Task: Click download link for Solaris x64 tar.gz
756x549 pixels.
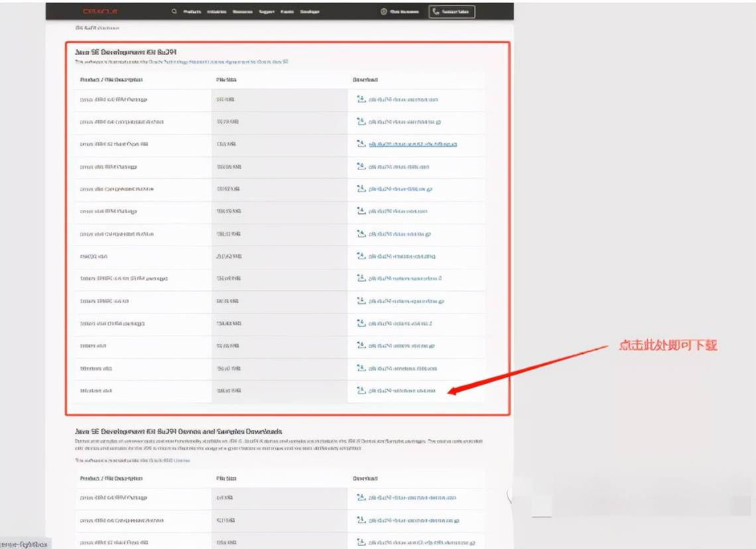Action: tap(402, 346)
